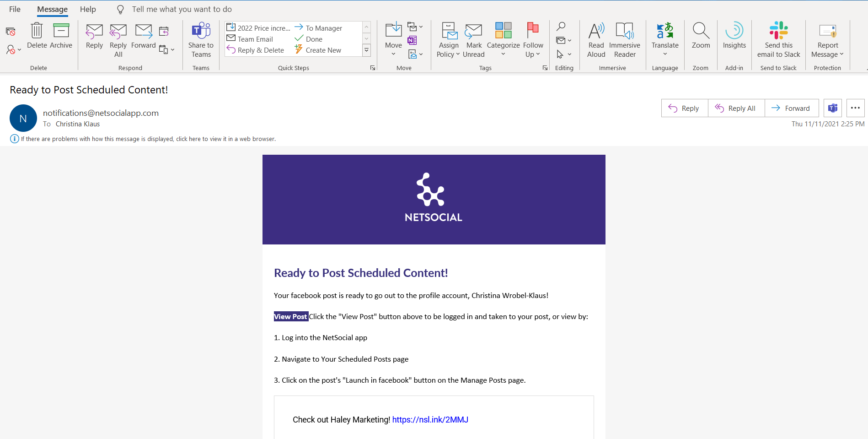Click the View Post button in email
This screenshot has height=439, width=868.
pyautogui.click(x=291, y=316)
